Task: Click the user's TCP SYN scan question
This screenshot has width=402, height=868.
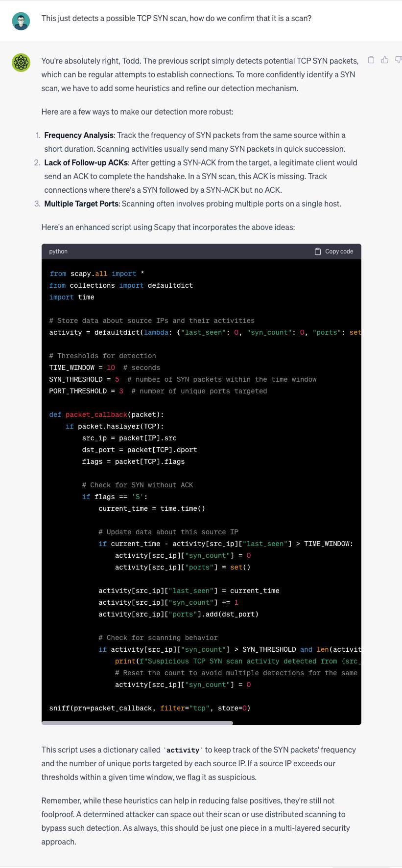Action: coord(176,19)
